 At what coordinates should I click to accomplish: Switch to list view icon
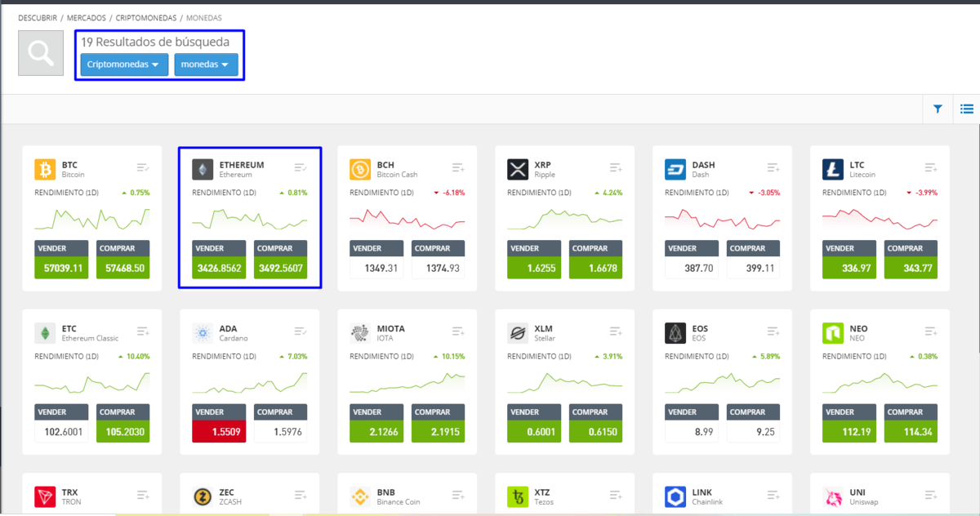point(966,109)
